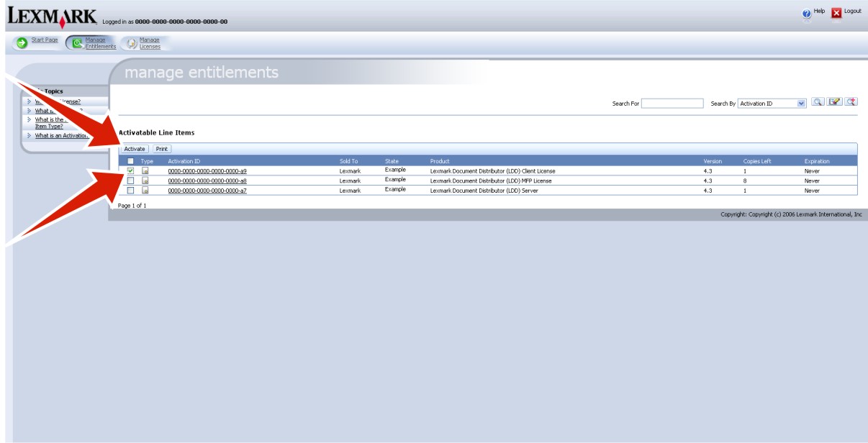Sort by the Activation ID column header
The image size is (868, 443).
pos(184,161)
